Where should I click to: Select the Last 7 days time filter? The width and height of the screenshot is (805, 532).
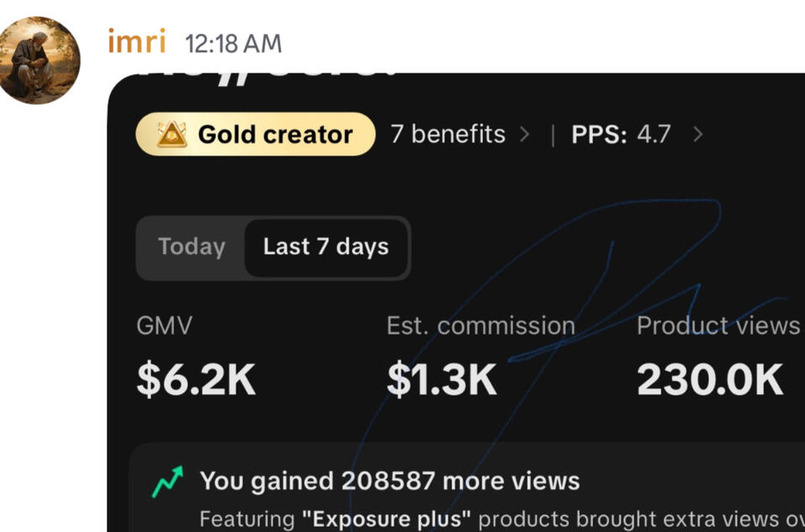coord(327,247)
